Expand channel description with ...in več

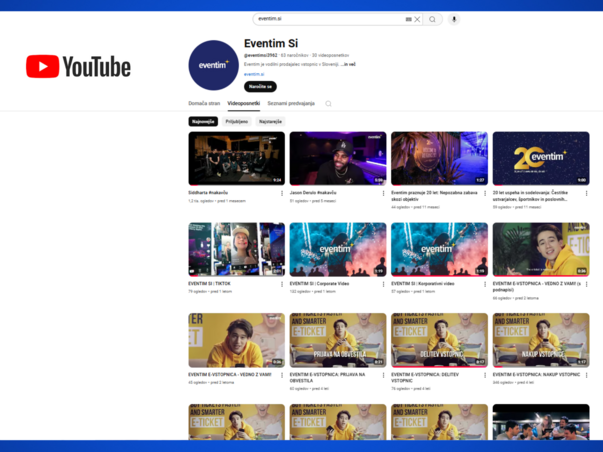click(348, 64)
